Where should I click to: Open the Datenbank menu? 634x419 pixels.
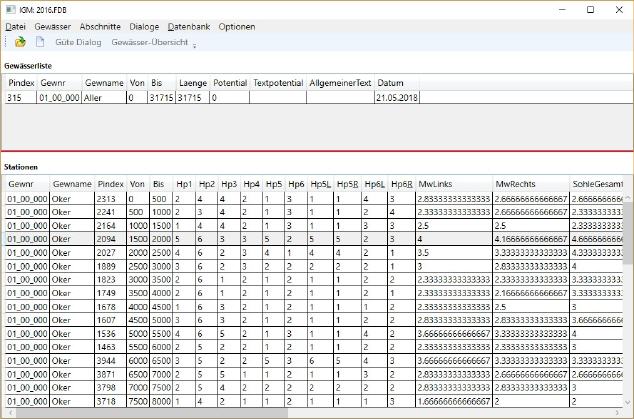click(189, 25)
